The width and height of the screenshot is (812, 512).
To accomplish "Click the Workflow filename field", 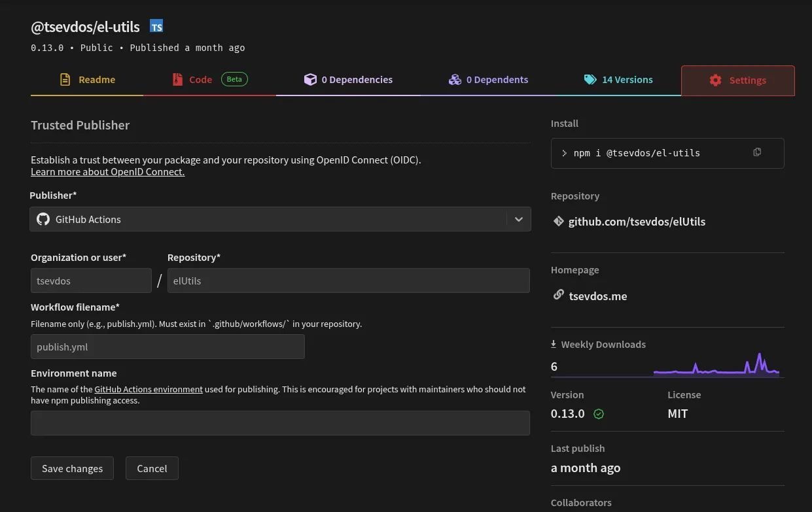I will [x=168, y=347].
